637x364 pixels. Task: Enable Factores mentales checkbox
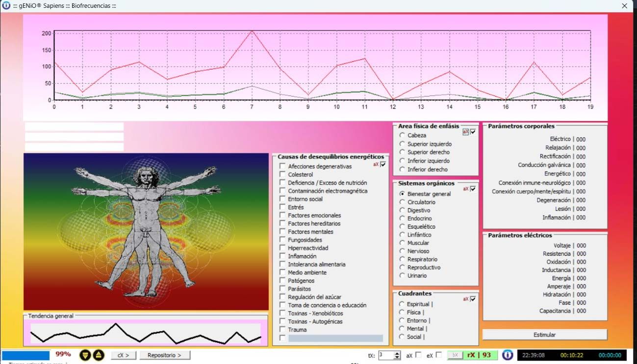click(x=283, y=232)
